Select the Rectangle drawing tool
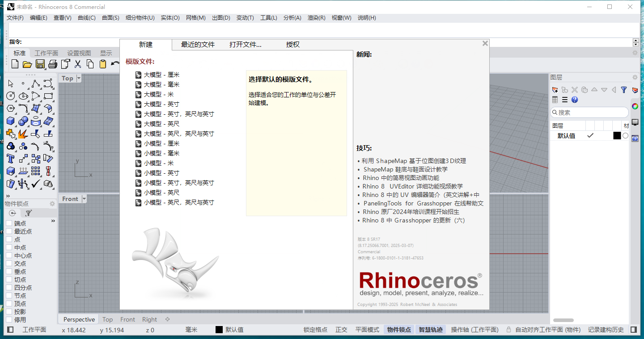The image size is (644, 339). 48,96
